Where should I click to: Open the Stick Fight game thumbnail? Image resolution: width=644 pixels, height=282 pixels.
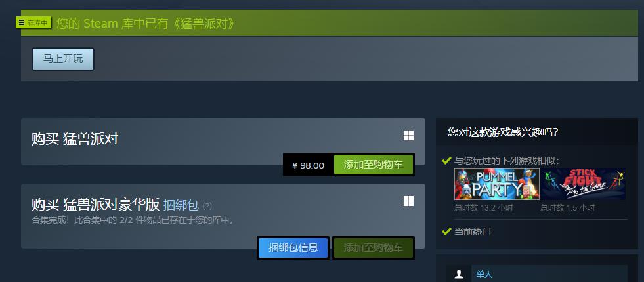[x=583, y=184]
